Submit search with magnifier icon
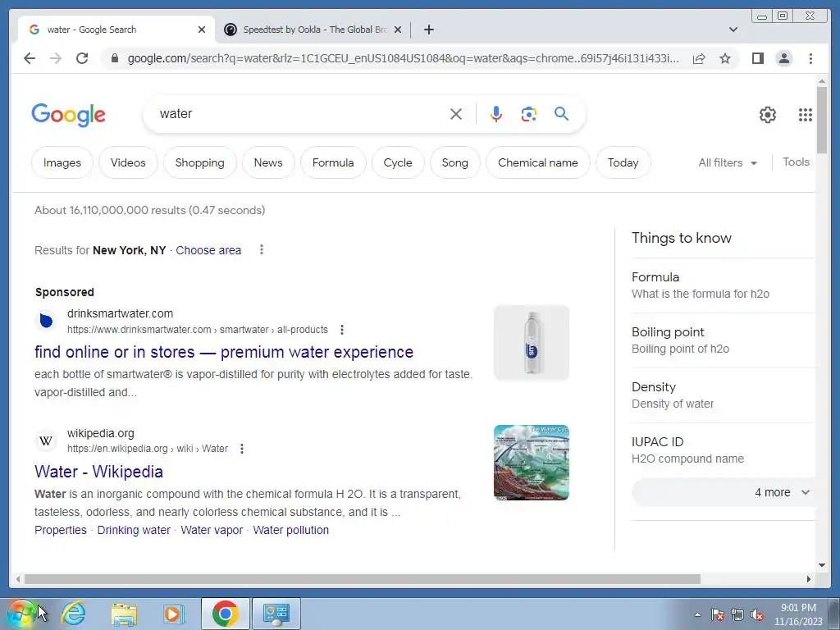Viewport: 840px width, 630px height. click(561, 113)
